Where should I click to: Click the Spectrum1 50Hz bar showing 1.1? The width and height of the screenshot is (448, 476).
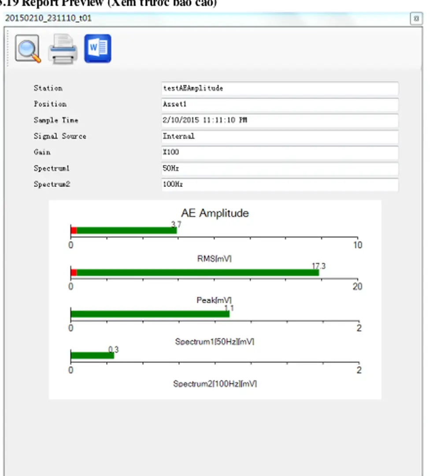[x=150, y=314]
